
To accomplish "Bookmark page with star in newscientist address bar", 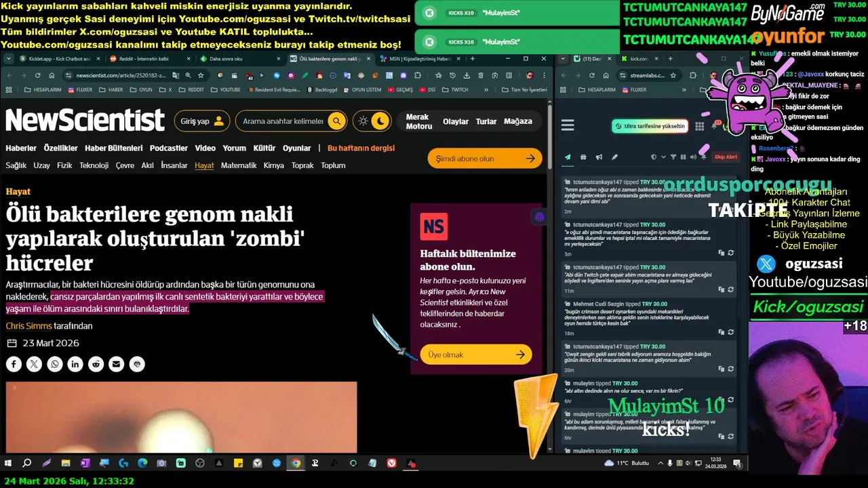I will click(201, 75).
